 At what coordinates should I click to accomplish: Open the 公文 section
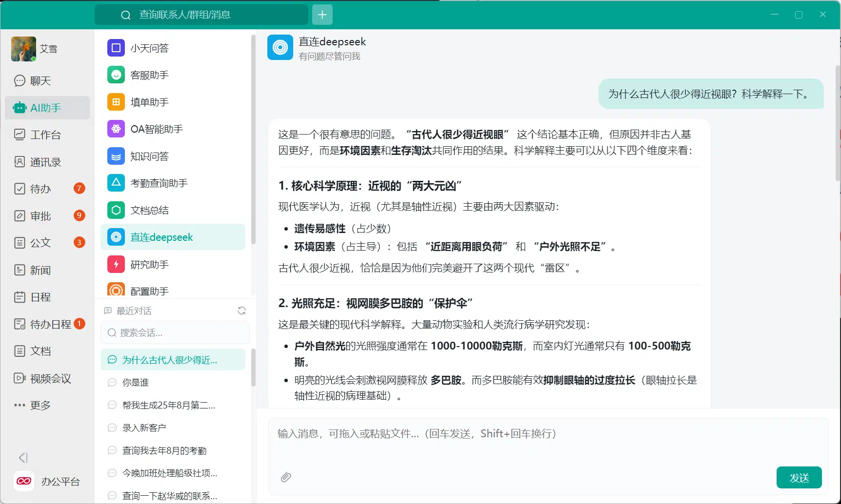[x=47, y=243]
